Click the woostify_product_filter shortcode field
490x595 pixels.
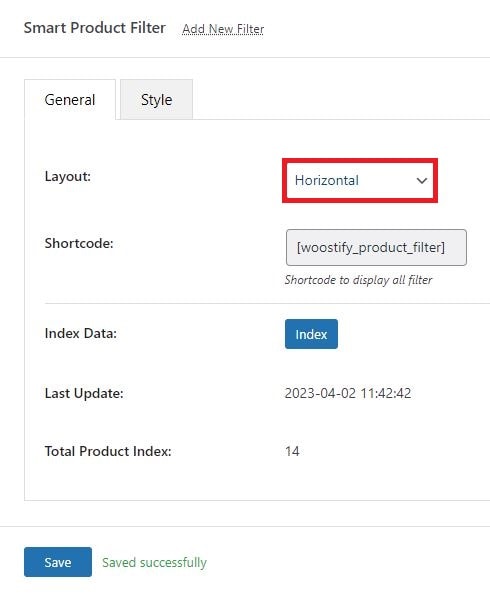click(x=376, y=247)
